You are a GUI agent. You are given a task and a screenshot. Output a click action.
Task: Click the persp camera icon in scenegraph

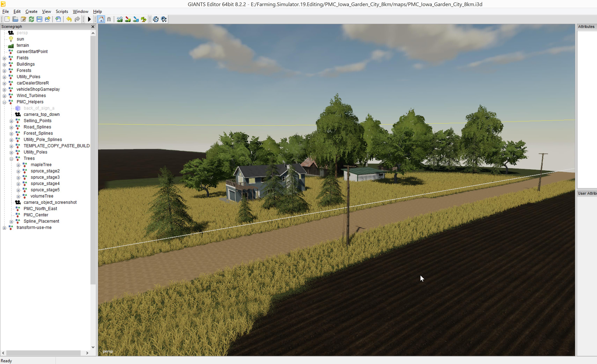11,33
